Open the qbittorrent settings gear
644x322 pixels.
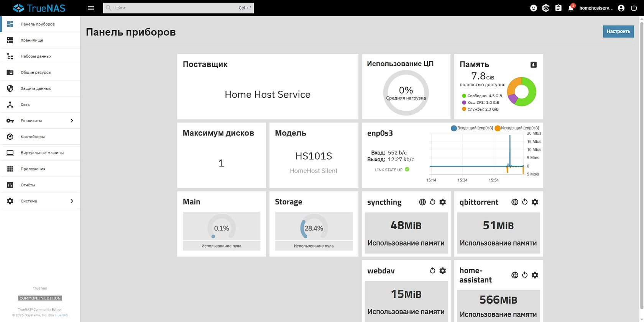pyautogui.click(x=535, y=202)
